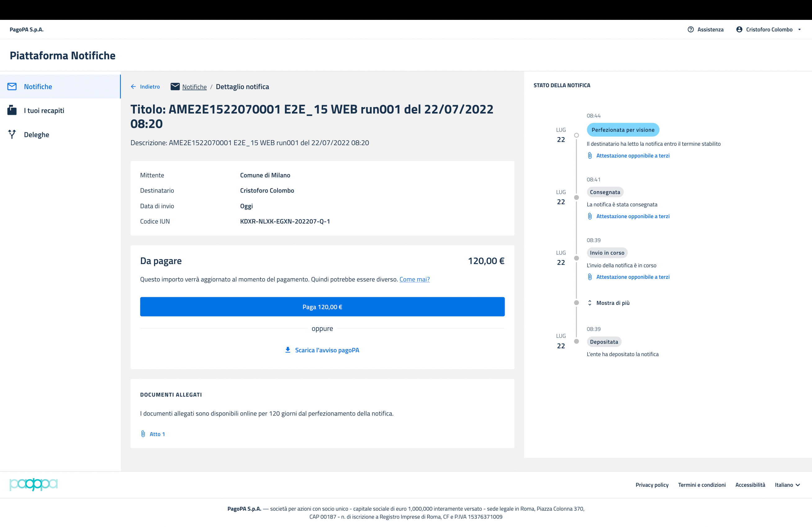The image size is (812, 527).
Task: Click the Perfezionata per visione status chip
Action: click(623, 130)
